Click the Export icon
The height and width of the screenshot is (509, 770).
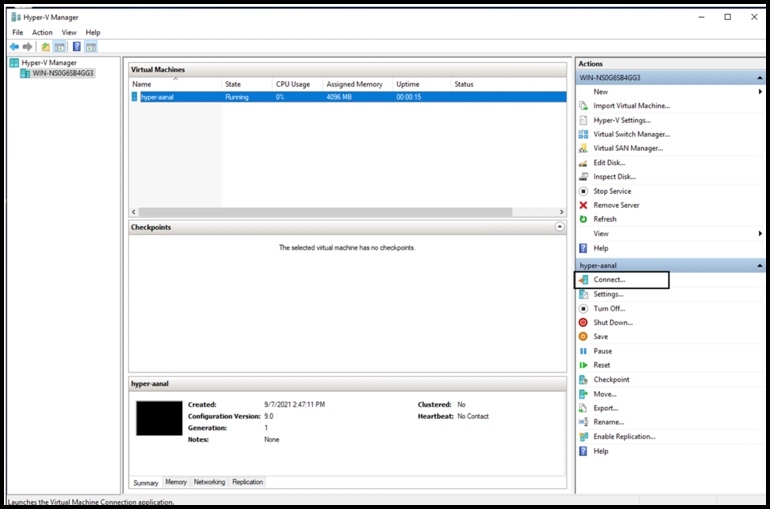583,408
